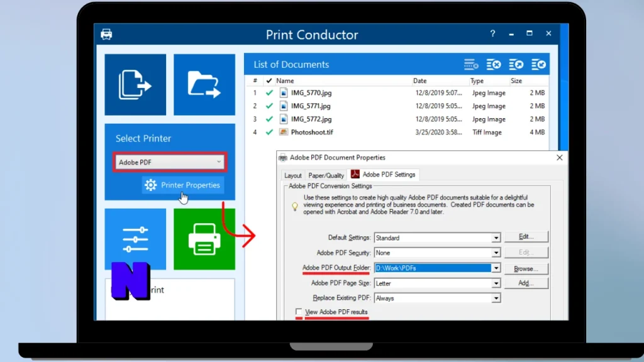
Task: Click the file icon of Photoshoot.tif
Action: [x=284, y=132]
